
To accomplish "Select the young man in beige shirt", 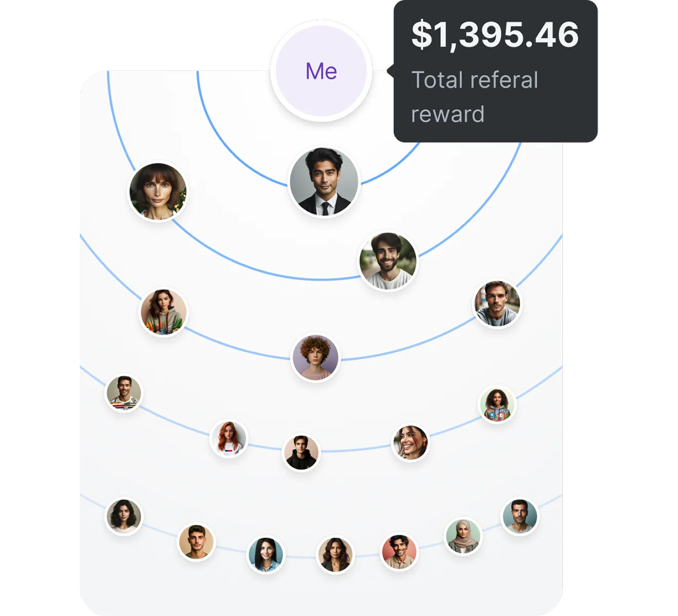I will point(196,542).
